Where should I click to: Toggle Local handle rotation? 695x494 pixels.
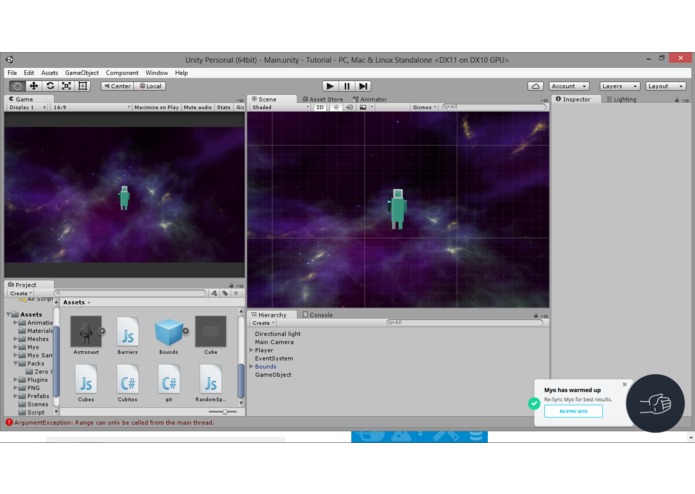point(150,86)
